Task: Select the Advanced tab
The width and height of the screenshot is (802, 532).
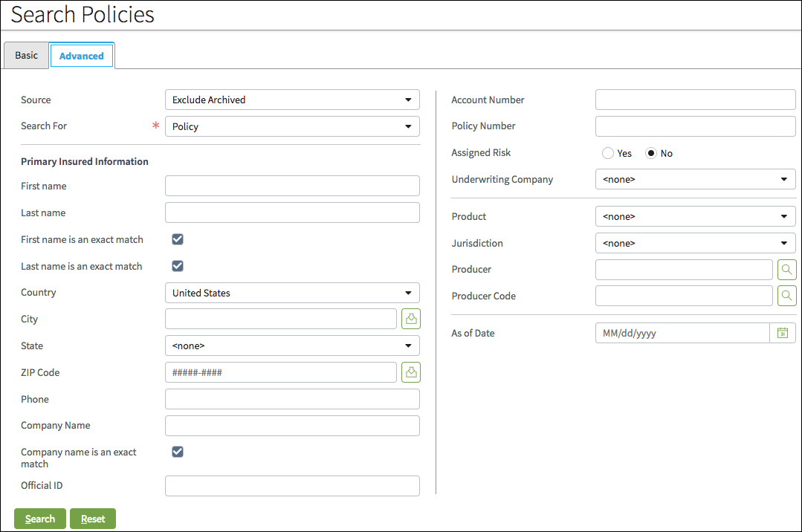Action: click(81, 55)
